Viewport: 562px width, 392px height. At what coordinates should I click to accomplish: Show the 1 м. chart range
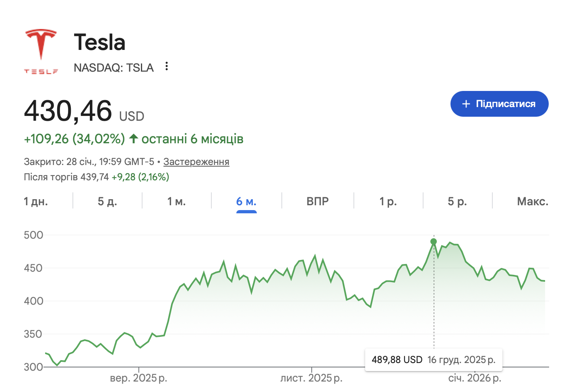pos(176,201)
